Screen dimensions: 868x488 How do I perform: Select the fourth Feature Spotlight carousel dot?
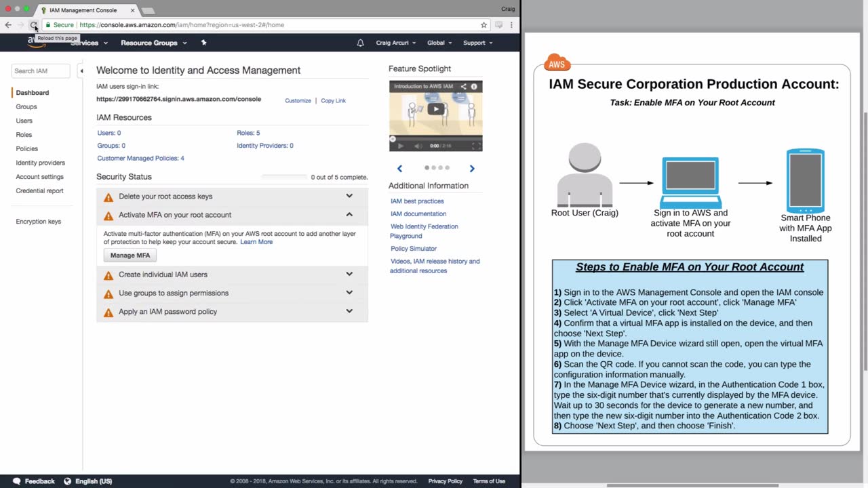[x=447, y=167]
